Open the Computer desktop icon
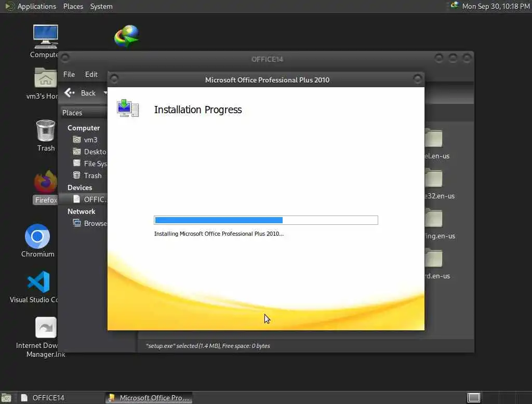The height and width of the screenshot is (404, 532). coord(46,36)
